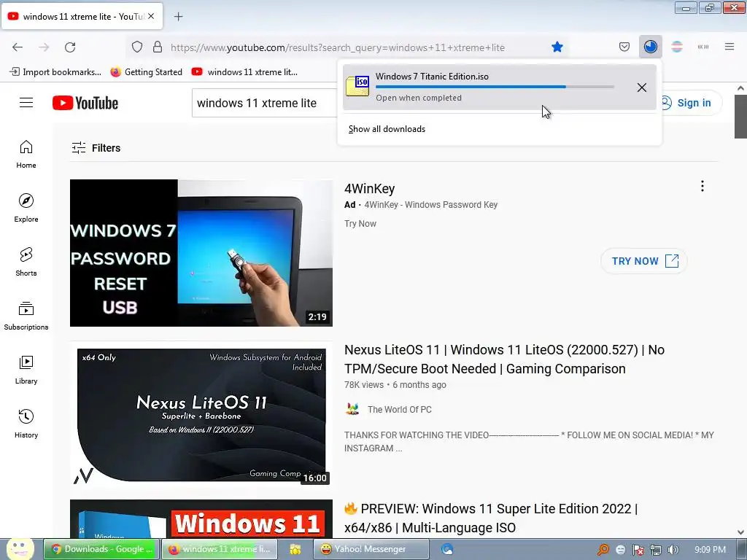This screenshot has width=747, height=560.
Task: Click the 4WinKey - Windows Password Key advertiser name
Action: pyautogui.click(x=430, y=205)
